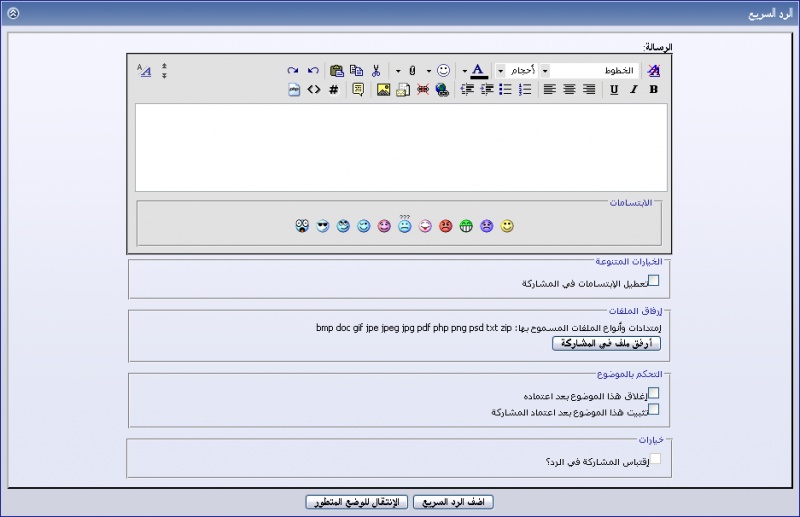The height and width of the screenshot is (517, 800).
Task: Insert the red angry smiley
Action: [x=445, y=226]
